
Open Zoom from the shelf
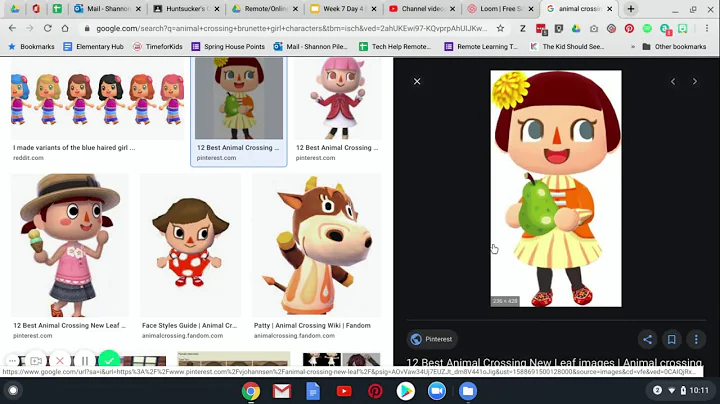click(437, 391)
